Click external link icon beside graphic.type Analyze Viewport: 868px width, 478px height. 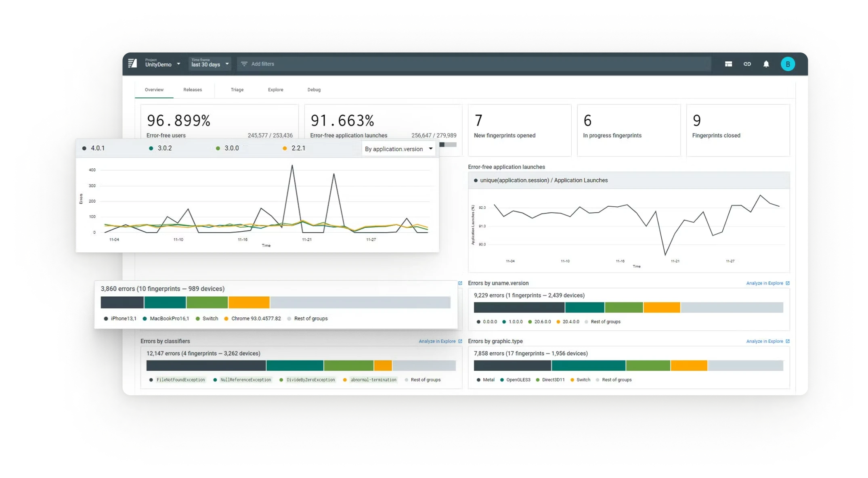(787, 341)
